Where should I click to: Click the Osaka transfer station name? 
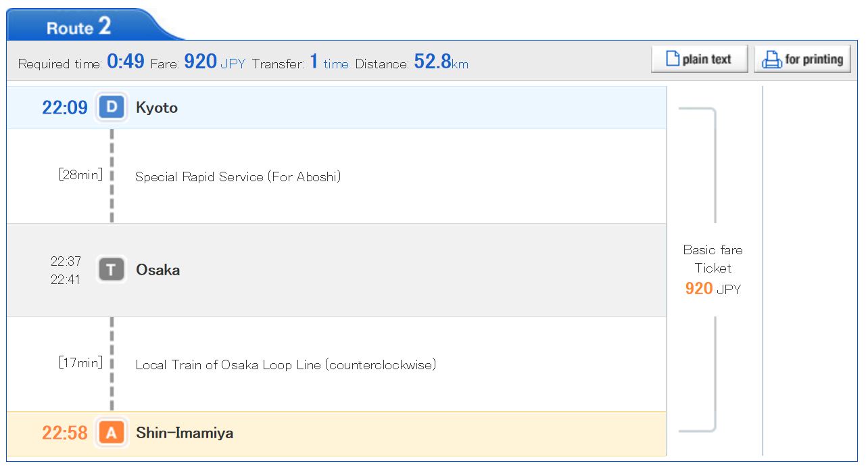(158, 270)
